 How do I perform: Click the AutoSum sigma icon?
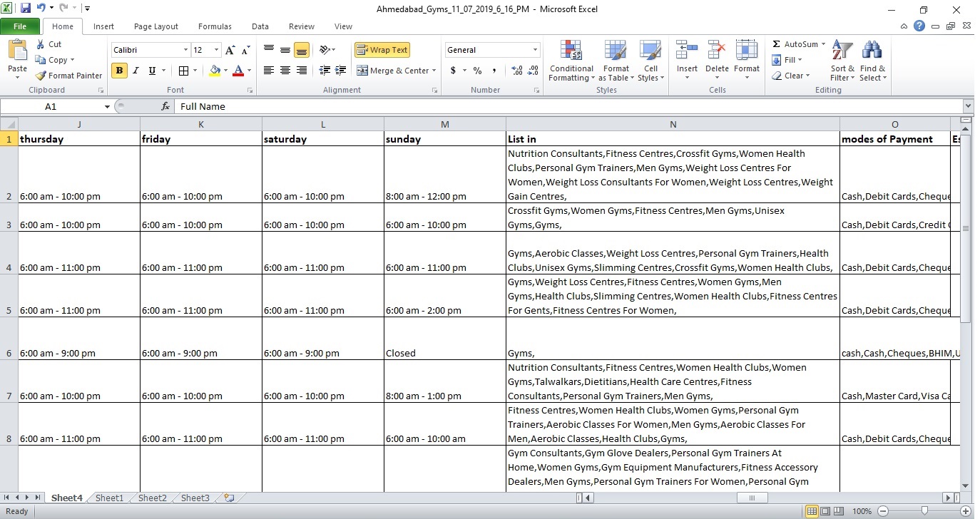777,44
